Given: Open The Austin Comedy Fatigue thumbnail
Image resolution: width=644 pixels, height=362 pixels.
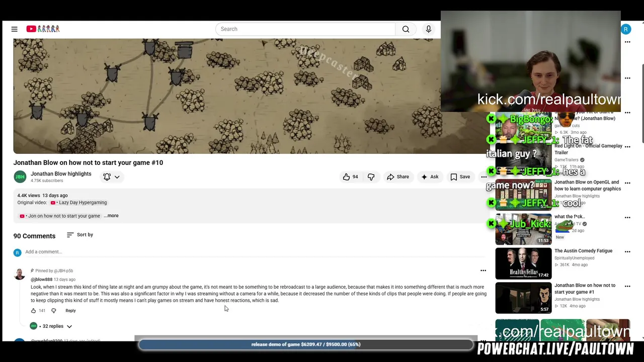Looking at the screenshot, I should coord(523,263).
